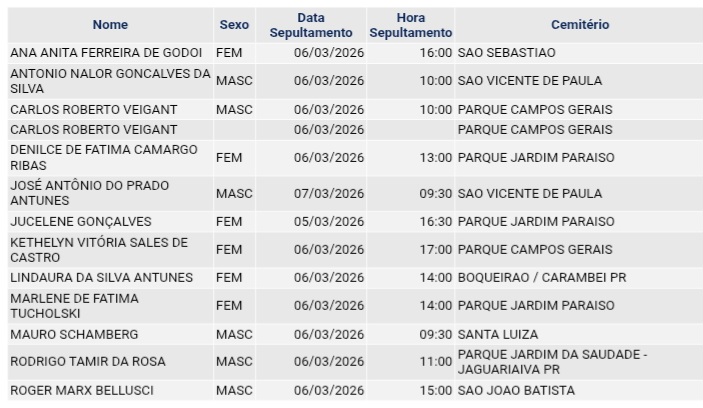Click the Data Sepultamento column header

[x=310, y=25]
